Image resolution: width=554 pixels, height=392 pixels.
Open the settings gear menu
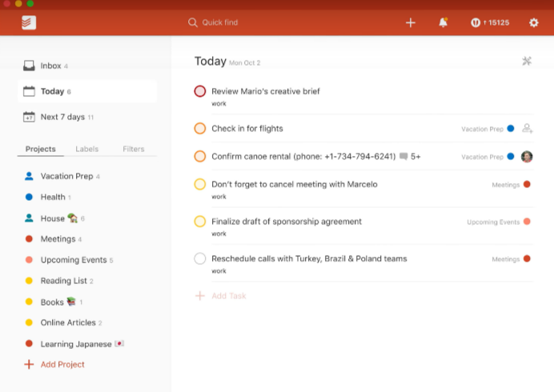click(534, 22)
